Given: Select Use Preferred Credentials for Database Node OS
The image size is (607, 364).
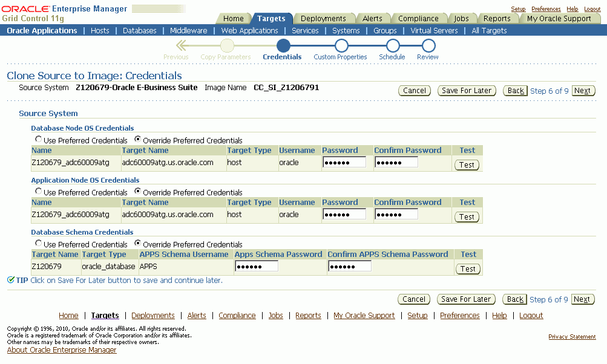Looking at the screenshot, I should pyautogui.click(x=38, y=139).
